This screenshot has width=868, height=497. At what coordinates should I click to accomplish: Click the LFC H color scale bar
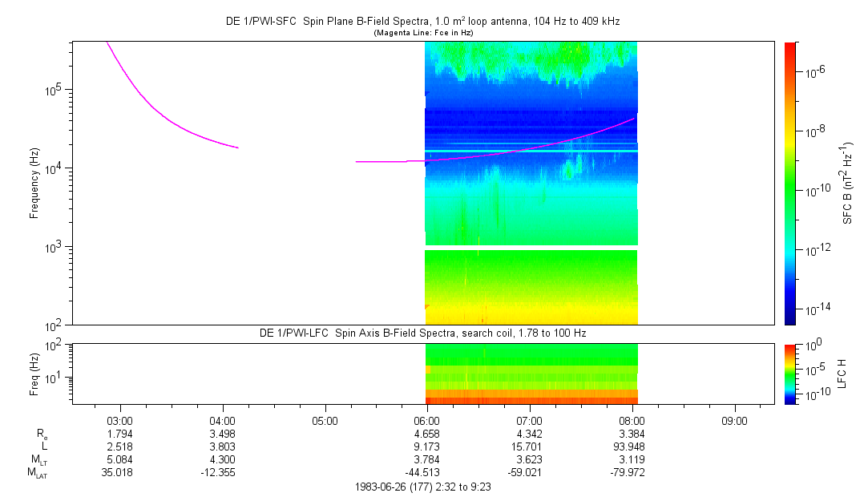coord(790,374)
